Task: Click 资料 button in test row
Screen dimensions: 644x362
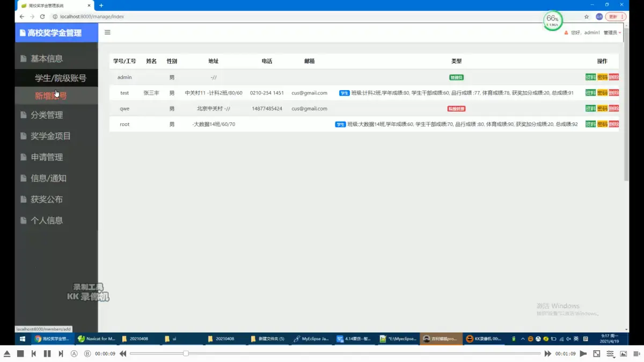Action: click(x=590, y=93)
